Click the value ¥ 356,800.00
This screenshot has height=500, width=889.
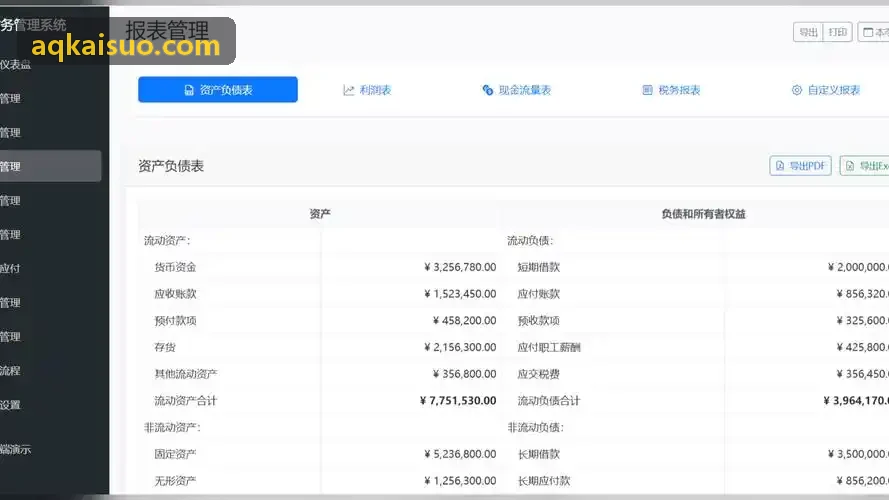click(464, 374)
